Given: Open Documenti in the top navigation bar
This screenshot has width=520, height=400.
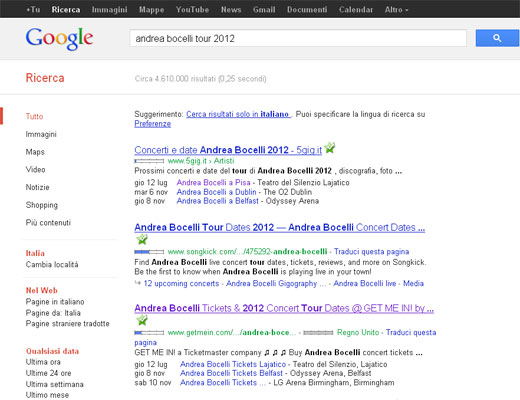Looking at the screenshot, I should (307, 10).
